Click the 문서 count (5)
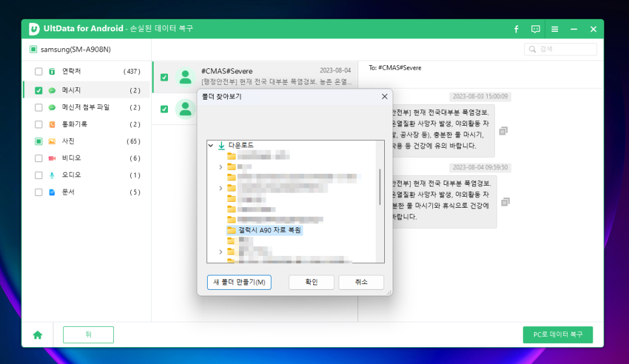The height and width of the screenshot is (364, 629). tap(135, 192)
